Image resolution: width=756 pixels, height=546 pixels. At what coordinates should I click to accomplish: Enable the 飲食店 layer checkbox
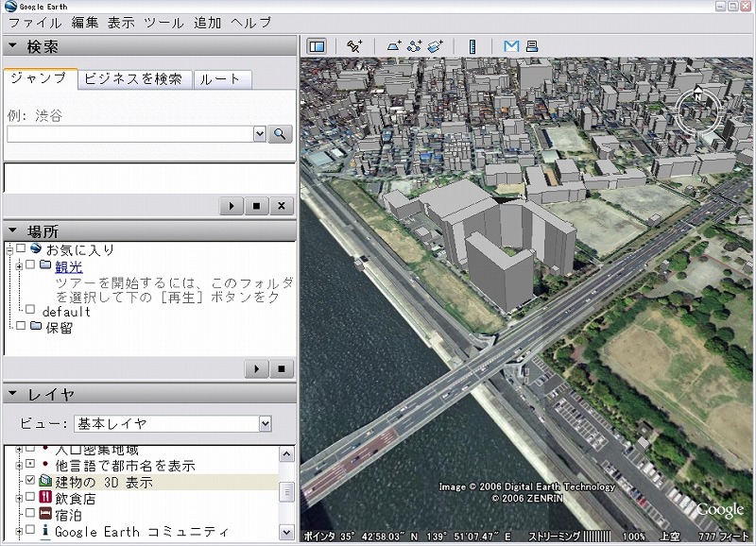tap(30, 496)
